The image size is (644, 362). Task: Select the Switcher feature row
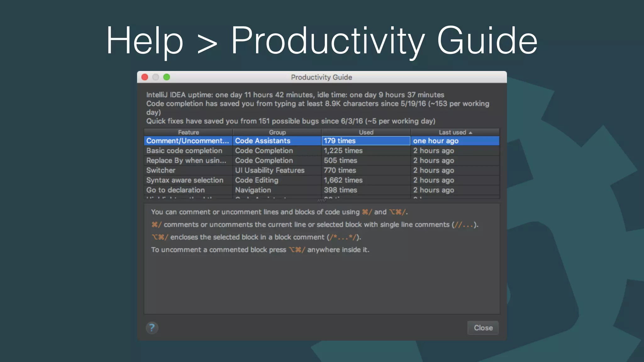tap(322, 170)
